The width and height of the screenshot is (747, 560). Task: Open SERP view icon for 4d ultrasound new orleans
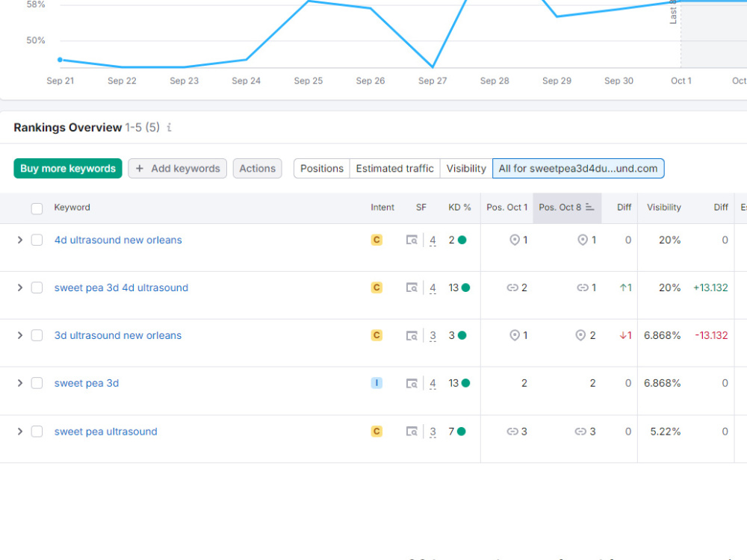coord(412,240)
